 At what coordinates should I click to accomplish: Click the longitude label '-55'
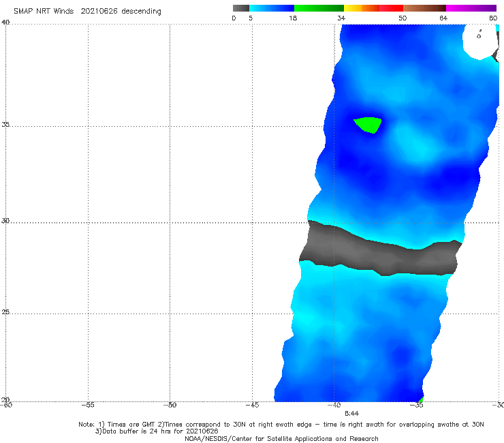[x=88, y=405]
